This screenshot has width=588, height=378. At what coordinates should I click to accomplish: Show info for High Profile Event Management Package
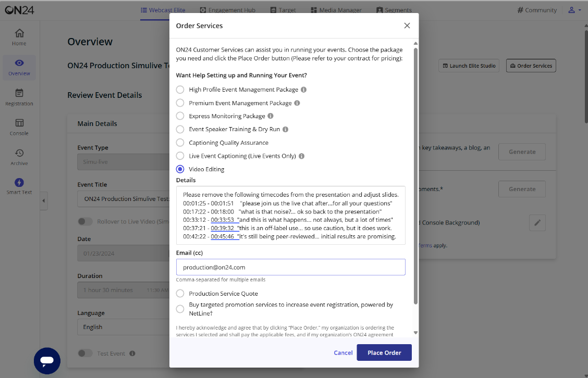[x=304, y=90]
